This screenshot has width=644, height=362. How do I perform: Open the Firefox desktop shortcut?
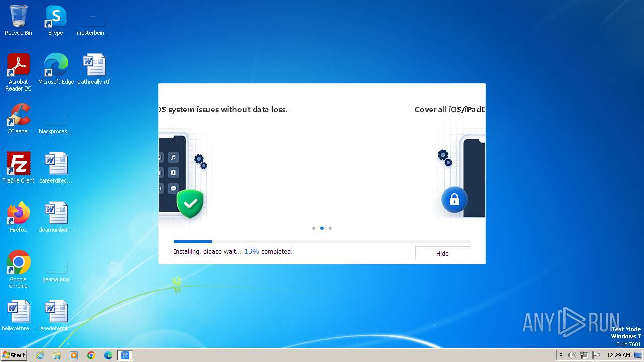[18, 217]
